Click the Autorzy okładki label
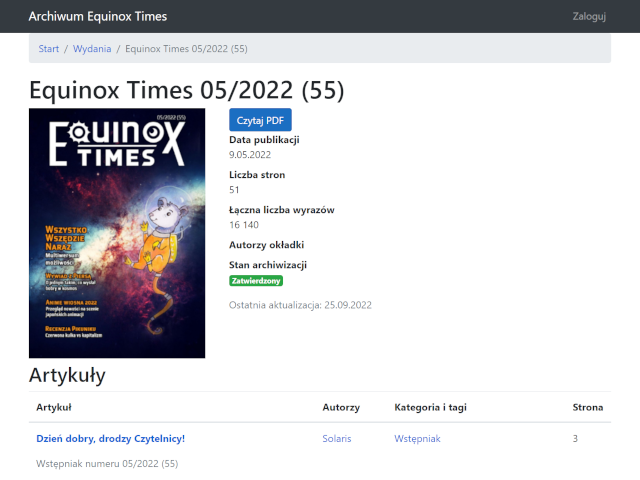The width and height of the screenshot is (640, 480). point(267,245)
